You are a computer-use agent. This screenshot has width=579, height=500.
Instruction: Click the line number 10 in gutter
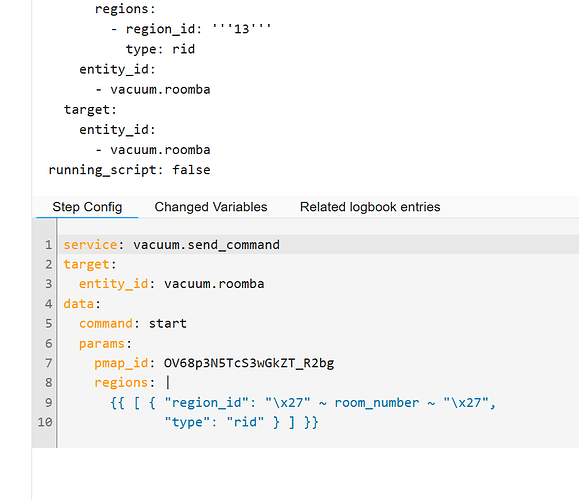coord(45,422)
